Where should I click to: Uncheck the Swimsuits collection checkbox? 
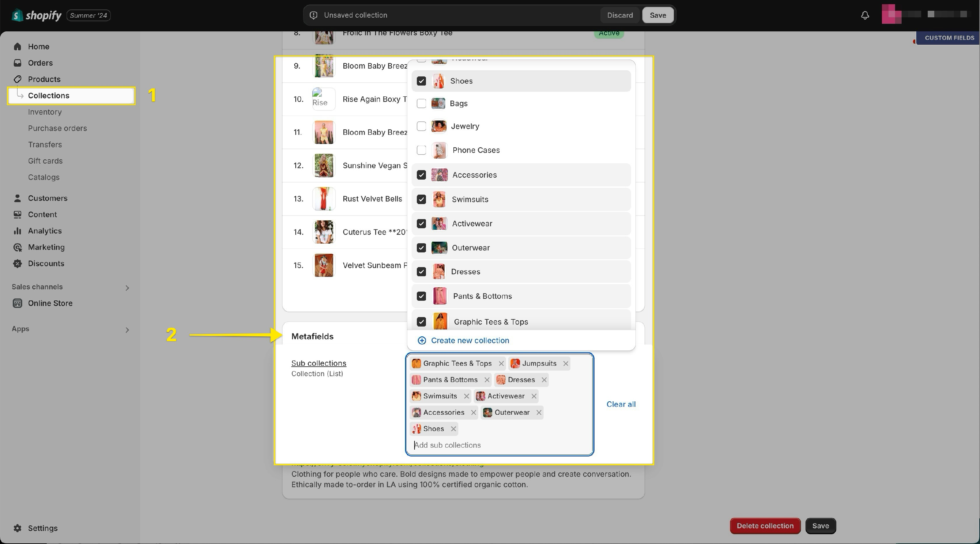(421, 200)
